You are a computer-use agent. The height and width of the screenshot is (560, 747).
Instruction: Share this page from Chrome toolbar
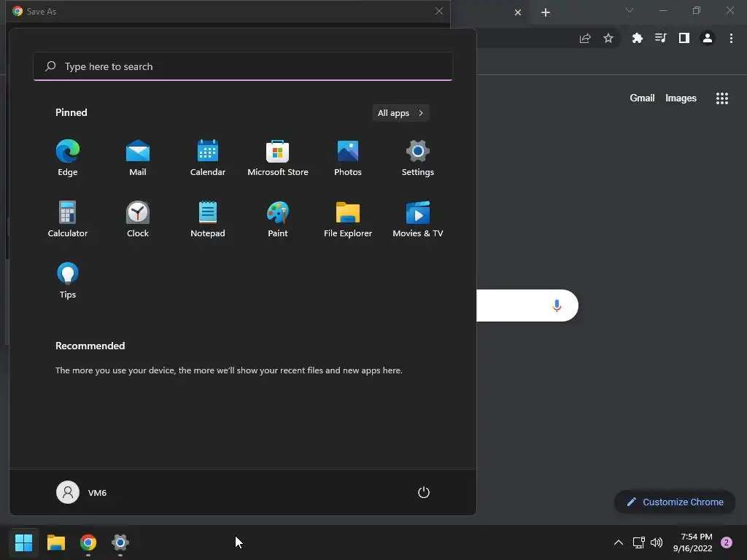[x=585, y=39]
